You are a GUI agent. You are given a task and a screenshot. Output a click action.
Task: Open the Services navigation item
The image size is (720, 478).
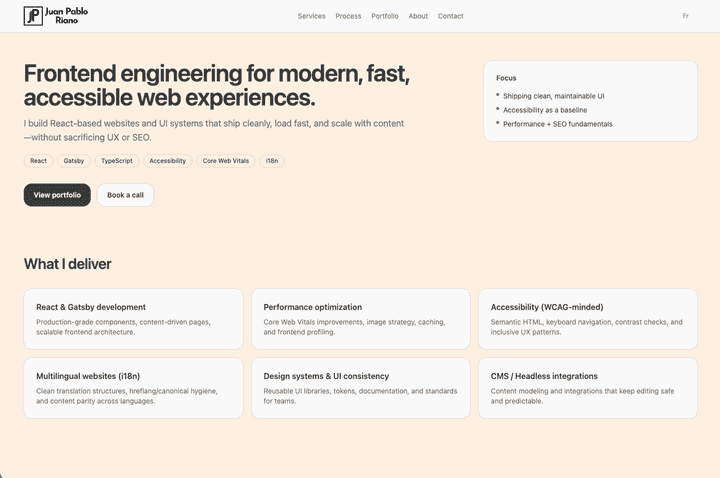(311, 16)
